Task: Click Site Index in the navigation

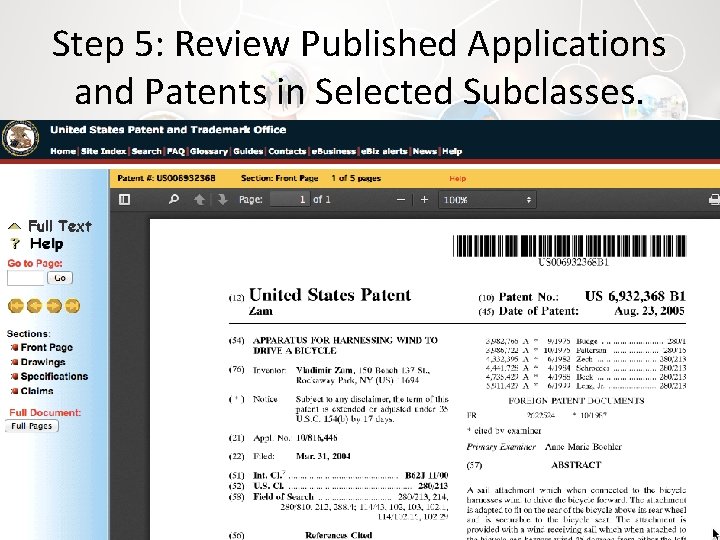Action: coord(103,151)
